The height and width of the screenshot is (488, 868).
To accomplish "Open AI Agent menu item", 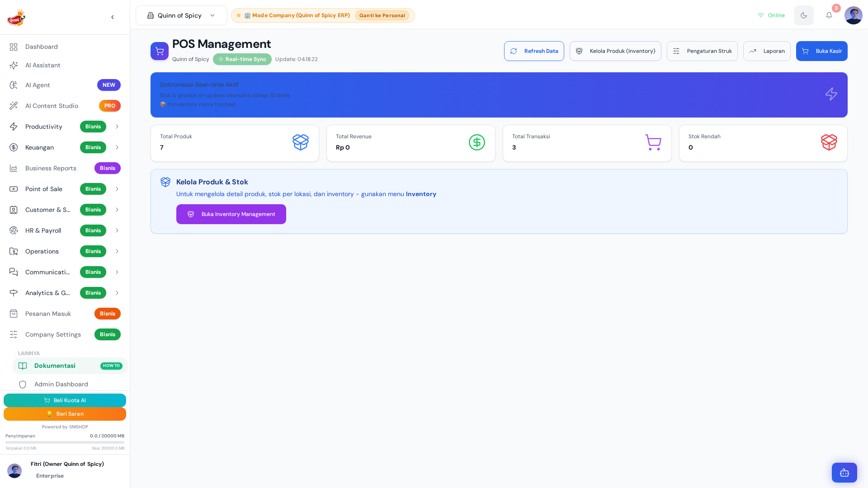I will (x=65, y=85).
